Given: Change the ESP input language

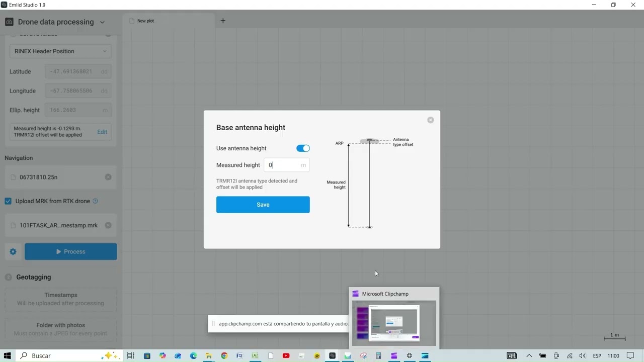Looking at the screenshot, I should 597,355.
